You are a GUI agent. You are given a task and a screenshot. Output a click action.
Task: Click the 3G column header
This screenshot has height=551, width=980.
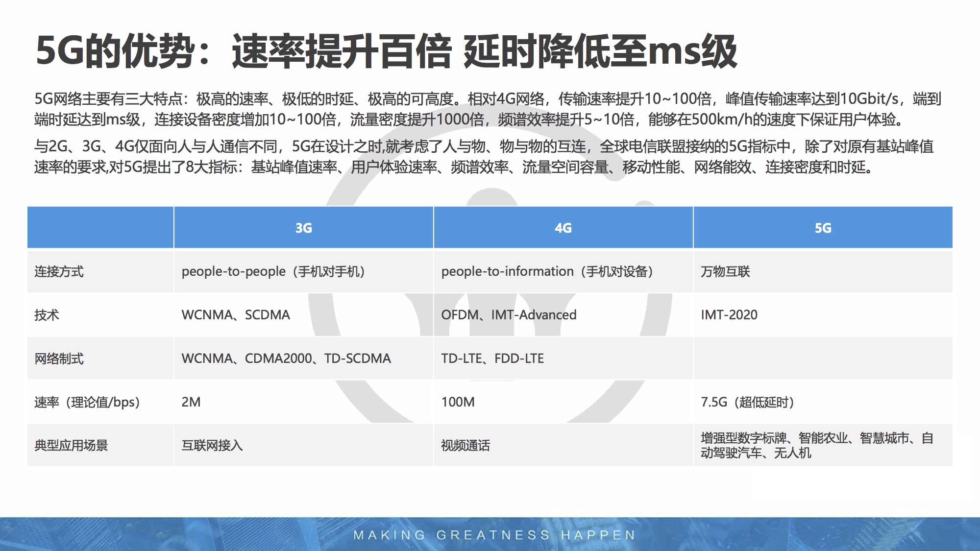pos(303,228)
